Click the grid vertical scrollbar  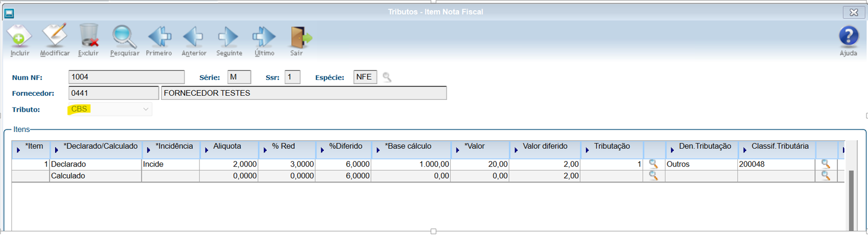pyautogui.click(x=851, y=200)
